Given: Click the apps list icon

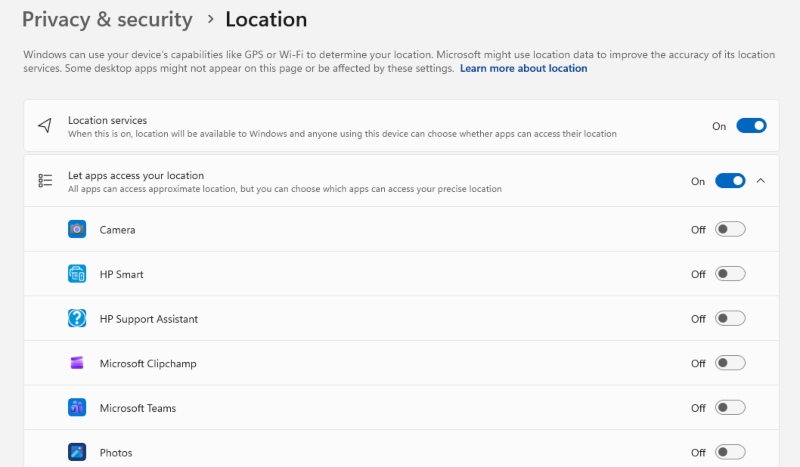Looking at the screenshot, I should tap(45, 181).
